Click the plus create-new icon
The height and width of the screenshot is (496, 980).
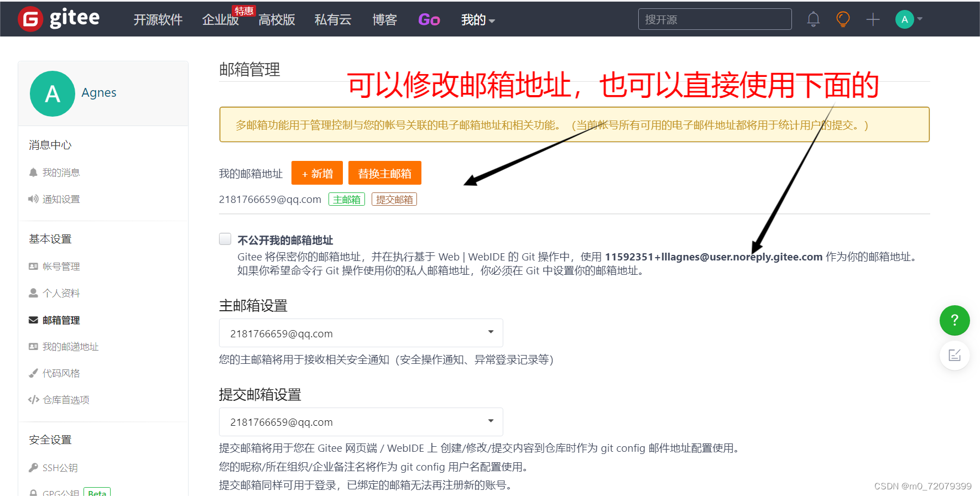pyautogui.click(x=873, y=19)
